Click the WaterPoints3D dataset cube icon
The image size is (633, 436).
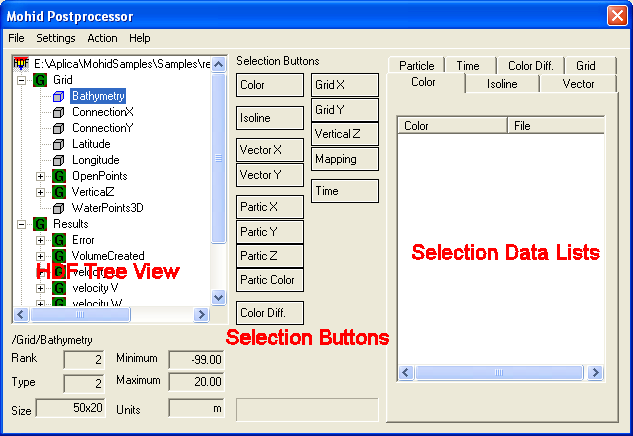point(58,208)
